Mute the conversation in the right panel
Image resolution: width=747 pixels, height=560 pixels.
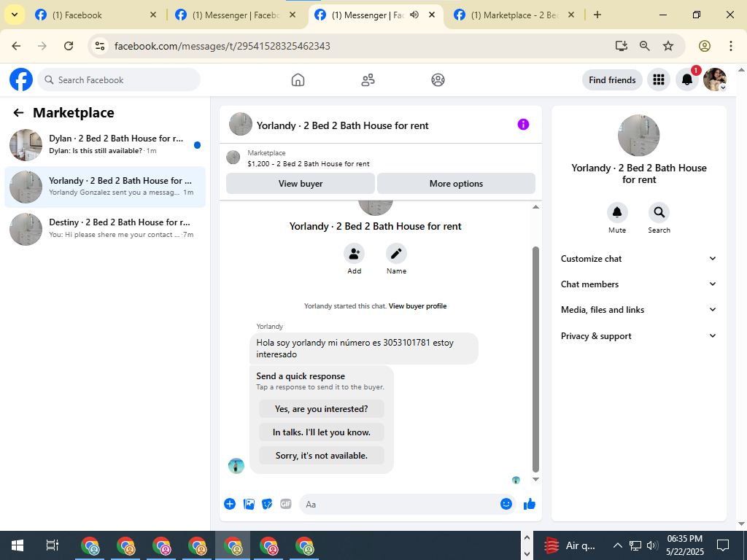point(617,212)
